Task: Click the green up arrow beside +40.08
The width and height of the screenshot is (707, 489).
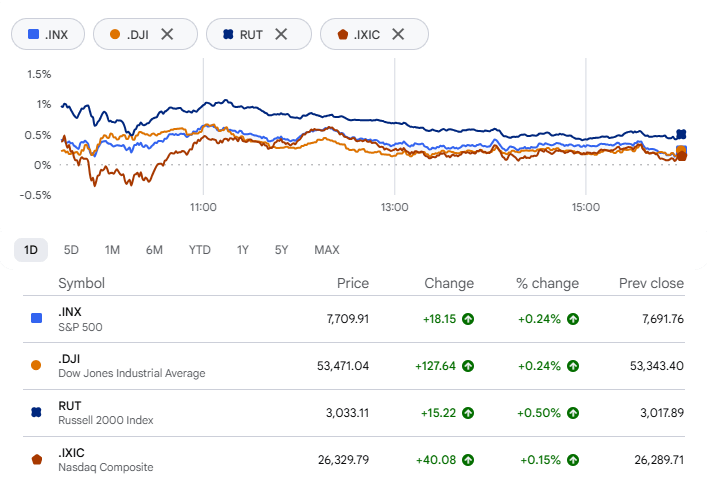Action: tap(468, 460)
